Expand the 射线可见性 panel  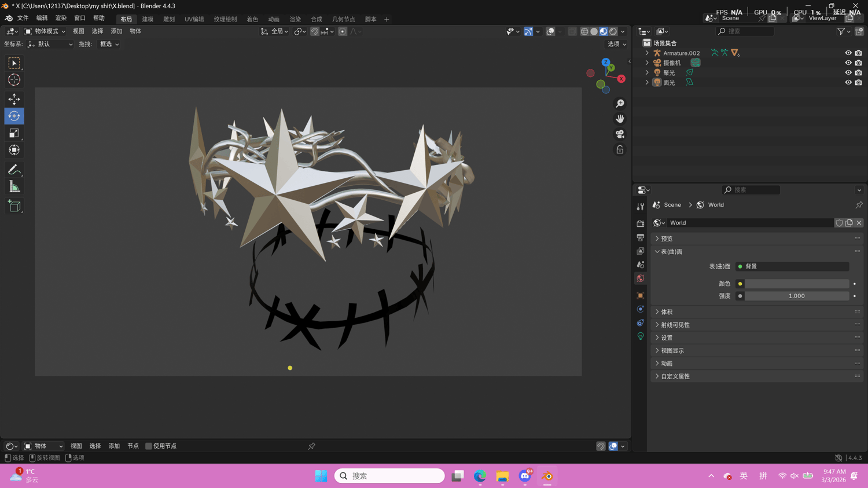coord(675,325)
